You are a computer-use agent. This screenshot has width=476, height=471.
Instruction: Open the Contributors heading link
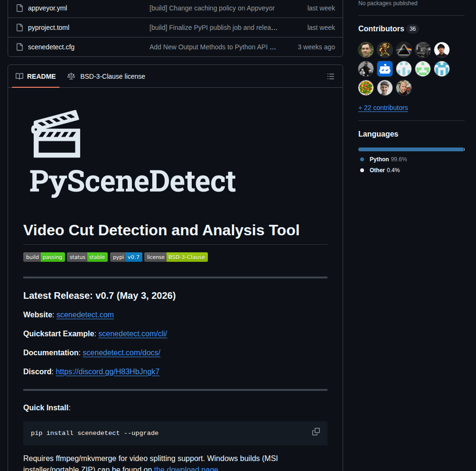point(381,28)
